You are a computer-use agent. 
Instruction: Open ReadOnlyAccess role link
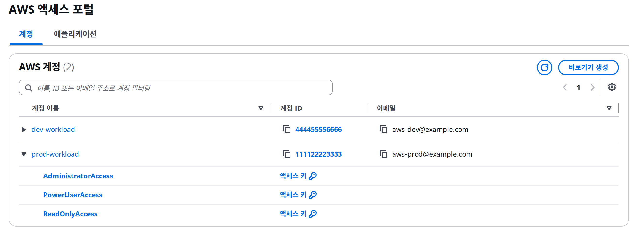pos(70,214)
